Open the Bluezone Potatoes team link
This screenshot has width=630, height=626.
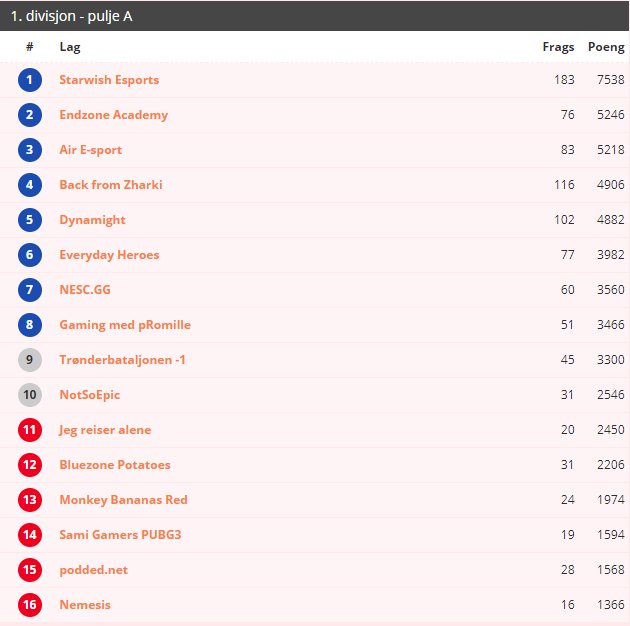pos(115,465)
